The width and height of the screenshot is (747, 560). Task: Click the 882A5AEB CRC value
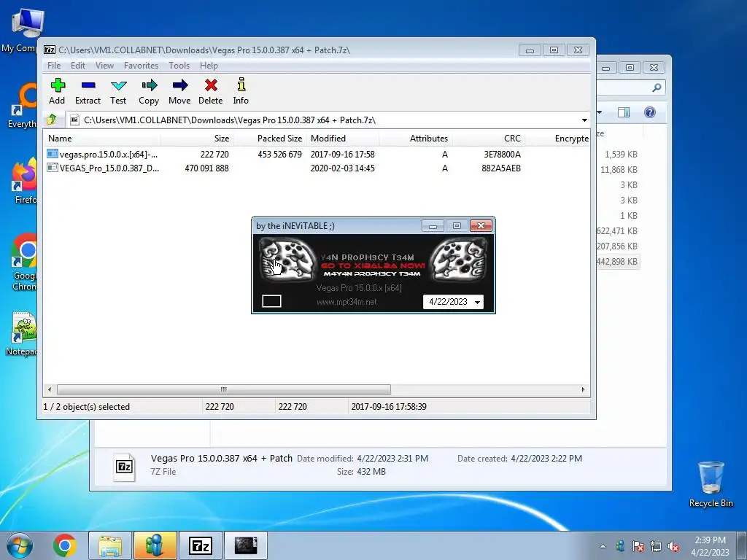(x=501, y=168)
